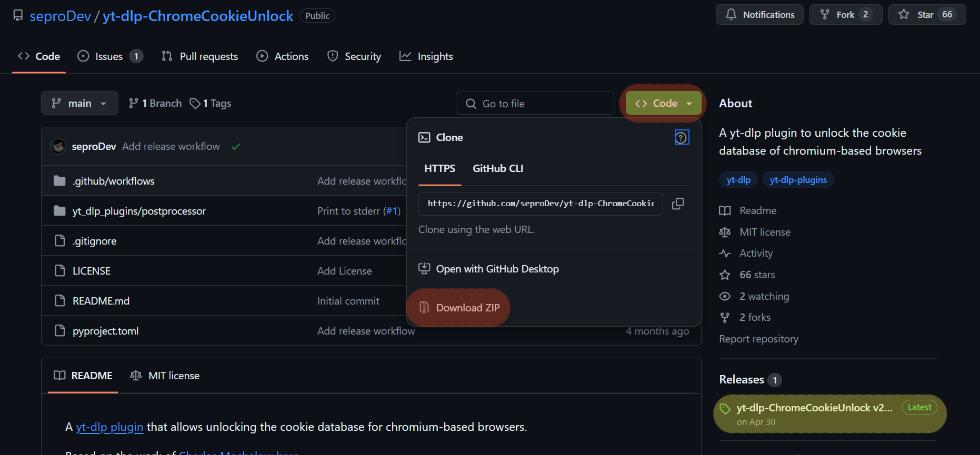
Task: Click the Notifications bell icon
Action: [x=731, y=15]
